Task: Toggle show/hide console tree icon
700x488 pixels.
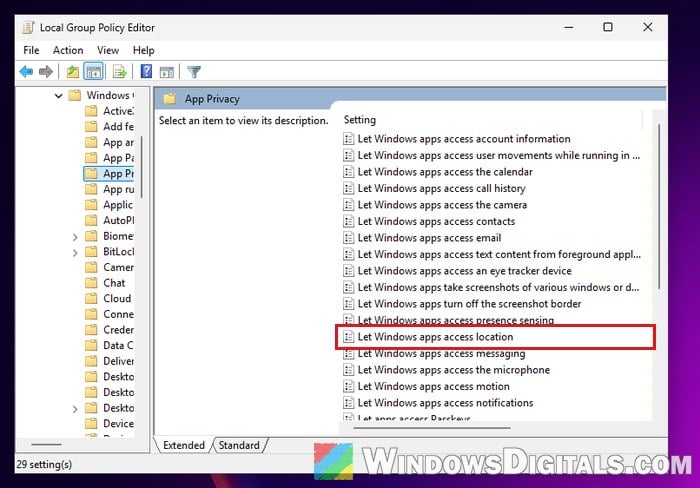Action: point(94,71)
